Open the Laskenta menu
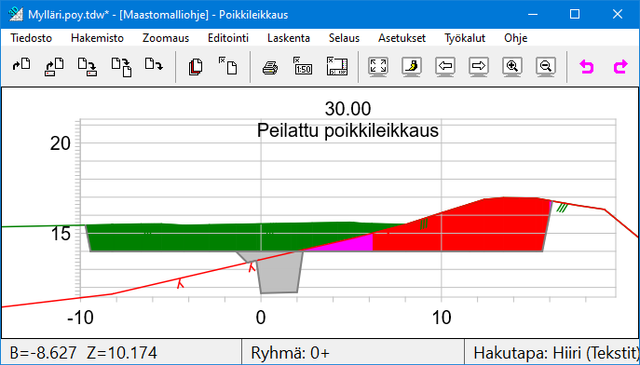Screen dimensions: 640x365 [289, 38]
